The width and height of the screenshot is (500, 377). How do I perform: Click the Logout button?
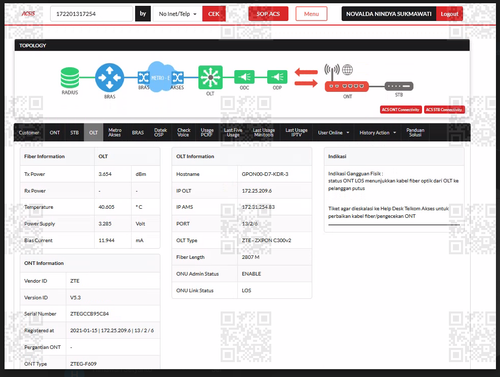point(449,14)
